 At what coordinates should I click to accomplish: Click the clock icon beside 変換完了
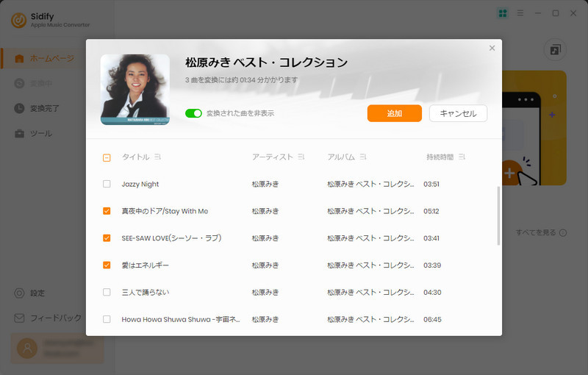tap(19, 108)
